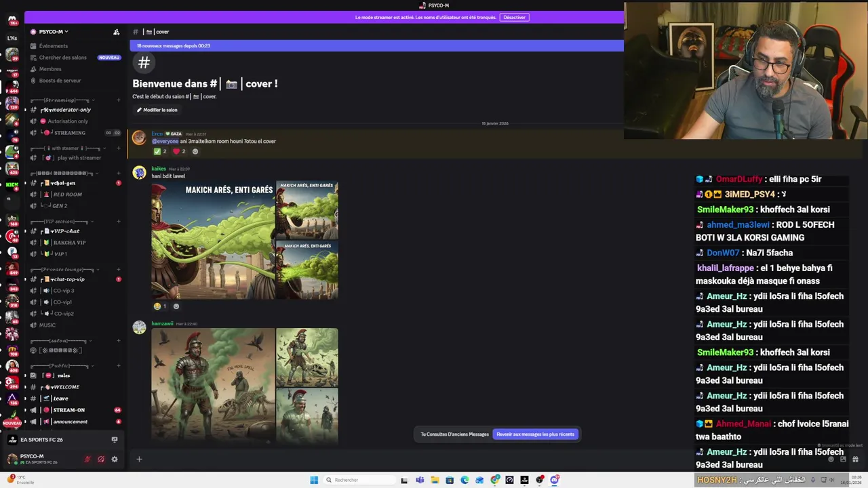Toggle heart reaction on Erco's message

coord(179,151)
